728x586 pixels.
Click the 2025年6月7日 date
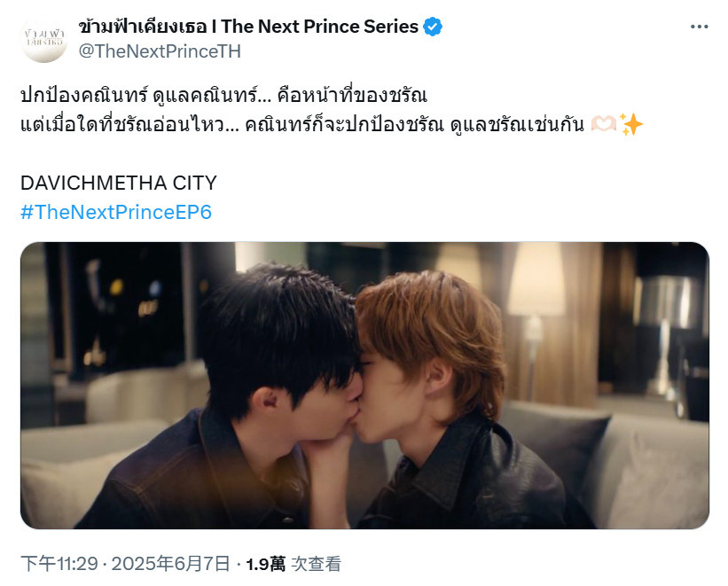[171, 564]
